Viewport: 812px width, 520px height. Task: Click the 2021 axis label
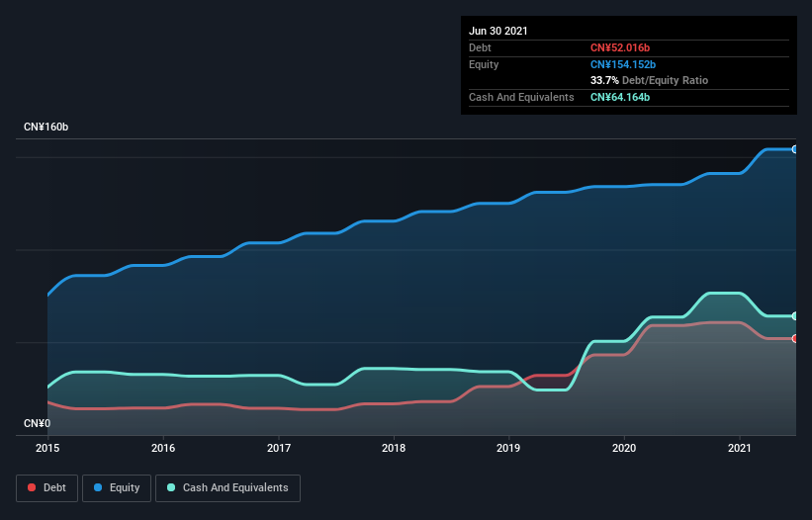click(740, 448)
